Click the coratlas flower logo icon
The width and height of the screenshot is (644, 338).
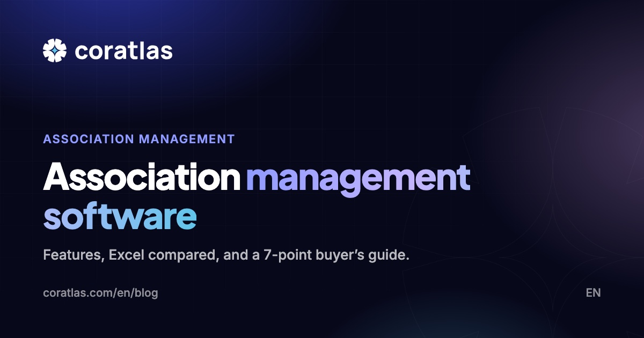click(x=54, y=51)
